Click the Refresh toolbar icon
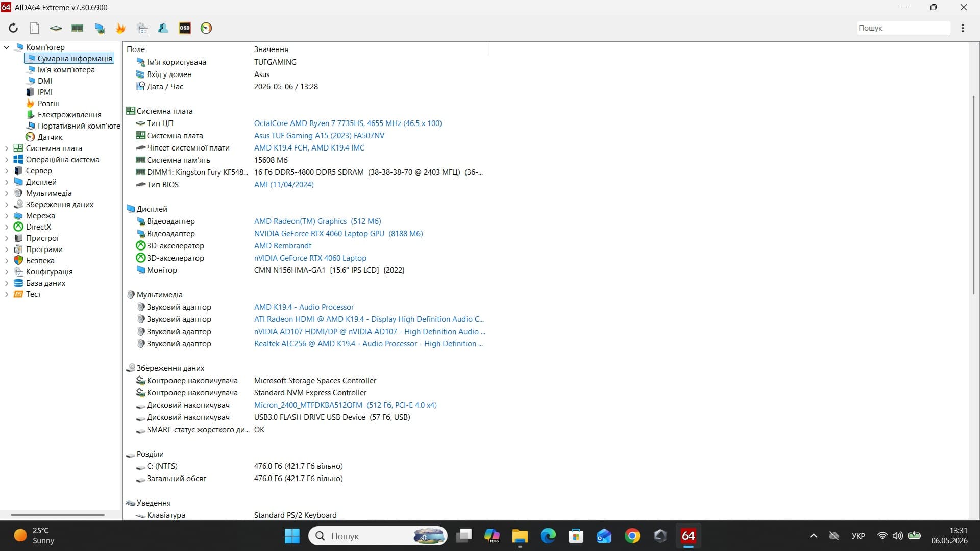Image resolution: width=980 pixels, height=551 pixels. (13, 28)
